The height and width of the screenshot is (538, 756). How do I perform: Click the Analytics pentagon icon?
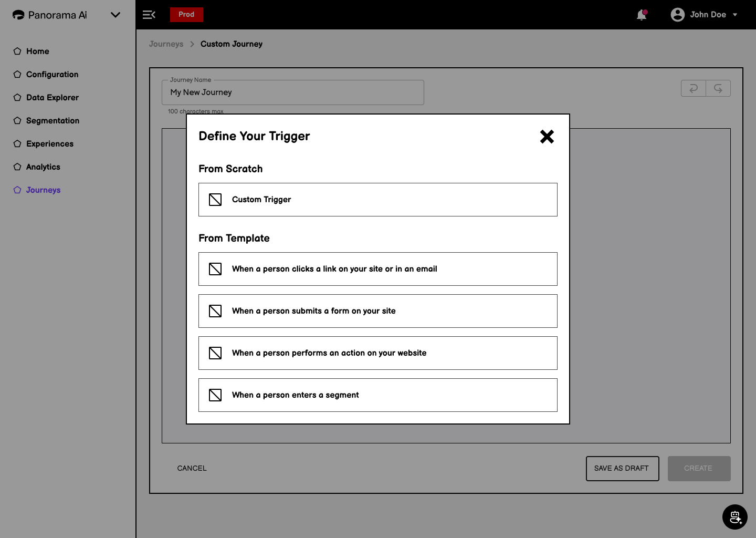[17, 167]
